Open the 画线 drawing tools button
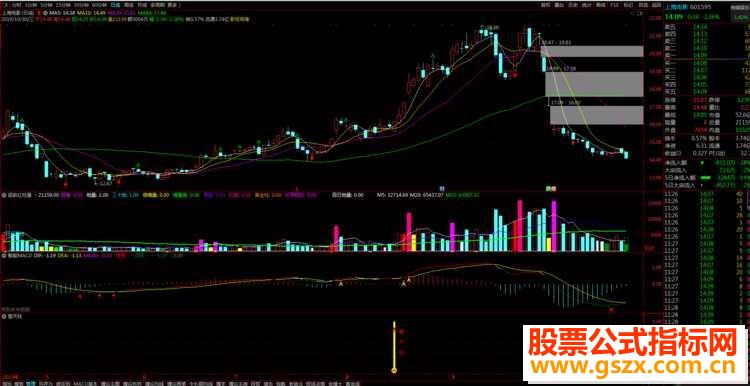The width and height of the screenshot is (750, 386). click(601, 5)
